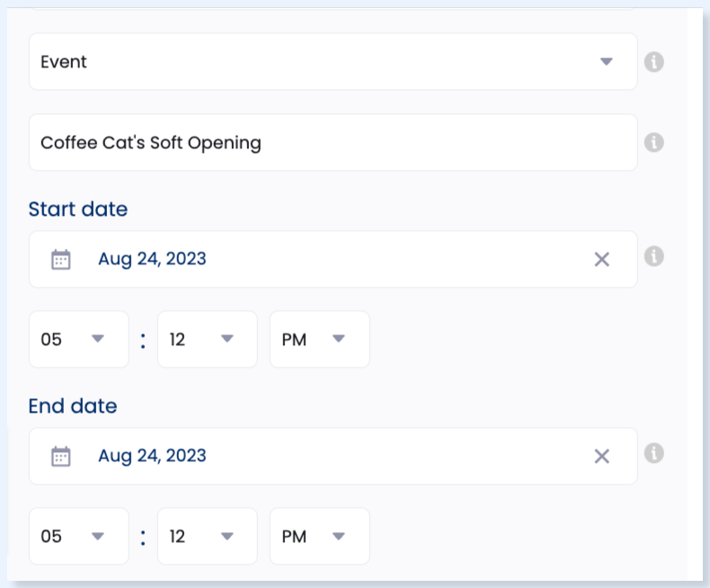
Task: Click info icon beside event title field
Action: click(x=654, y=142)
